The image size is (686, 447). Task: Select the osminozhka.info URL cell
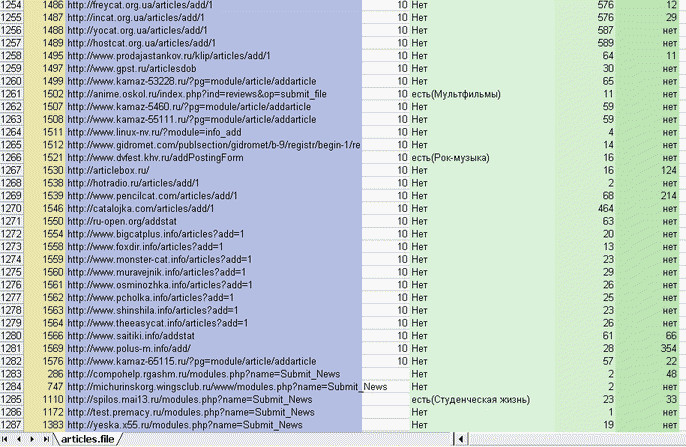click(214, 285)
